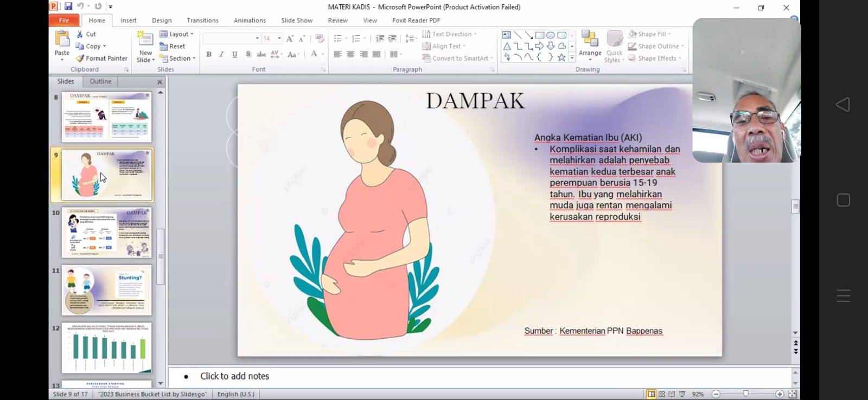868x400 pixels.
Task: Switch to the Insert ribbon tab
Action: [x=129, y=21]
